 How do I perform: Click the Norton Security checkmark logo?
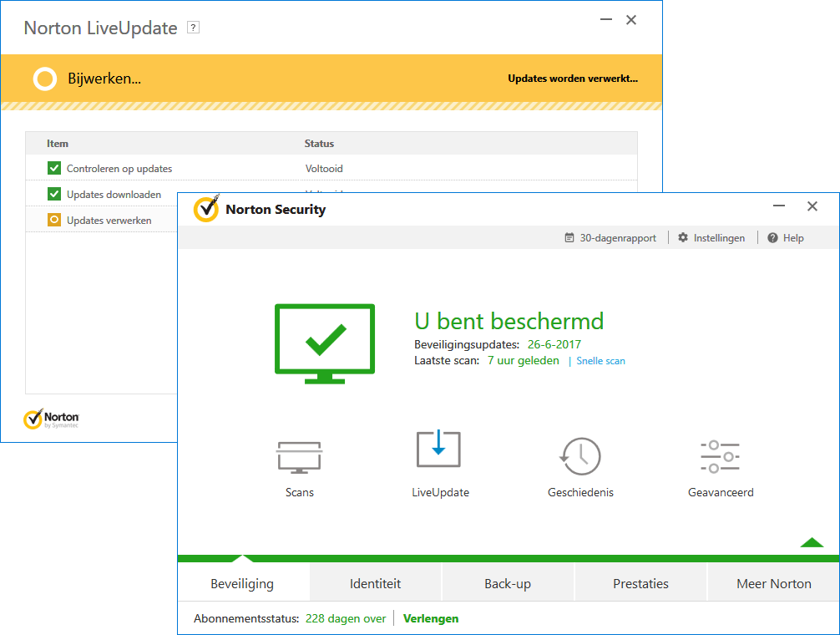[x=206, y=208]
